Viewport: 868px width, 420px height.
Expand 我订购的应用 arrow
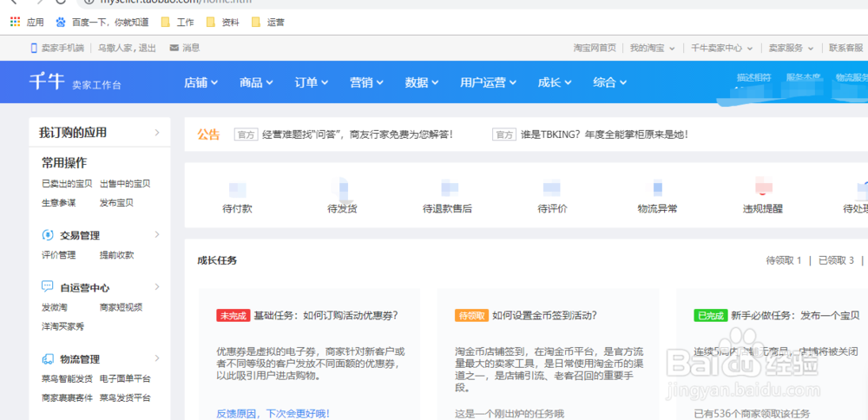[x=157, y=132]
